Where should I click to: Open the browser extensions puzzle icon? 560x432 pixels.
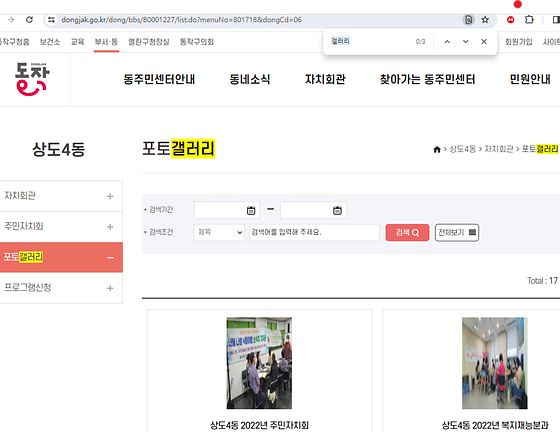[529, 20]
